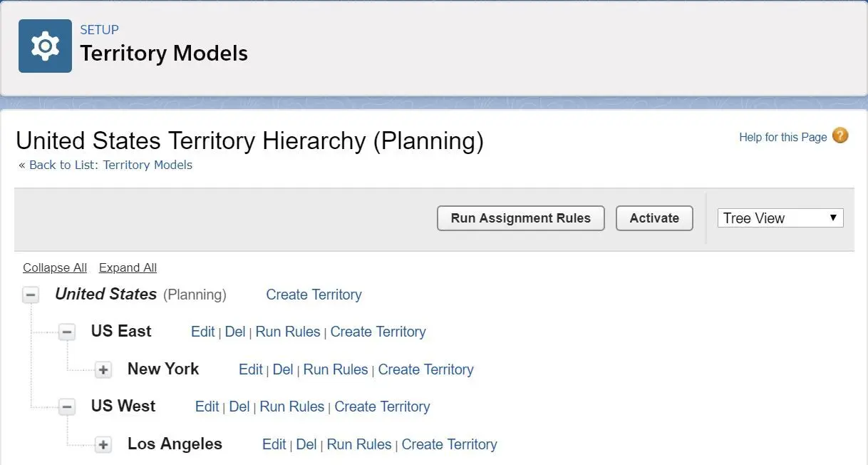
Task: Click the Activate button
Action: pos(654,218)
